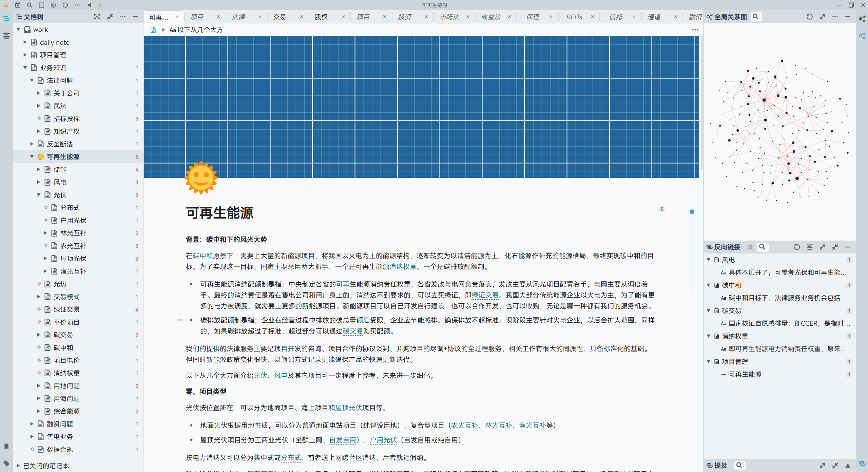Open 户用光伏 document in tree

point(73,221)
